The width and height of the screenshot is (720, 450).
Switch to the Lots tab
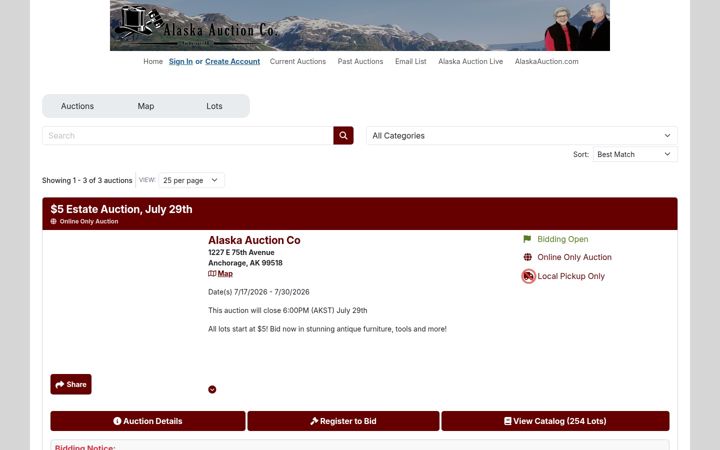(x=214, y=106)
